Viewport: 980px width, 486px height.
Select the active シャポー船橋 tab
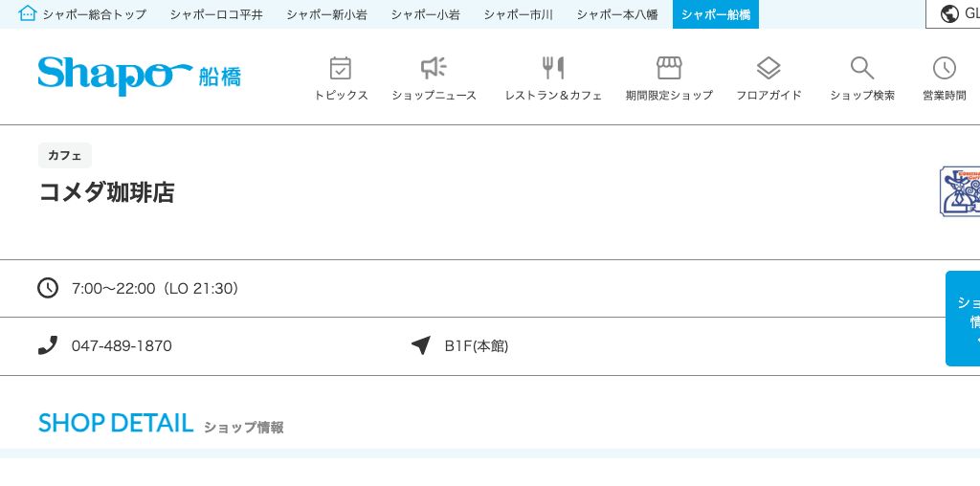point(716,14)
